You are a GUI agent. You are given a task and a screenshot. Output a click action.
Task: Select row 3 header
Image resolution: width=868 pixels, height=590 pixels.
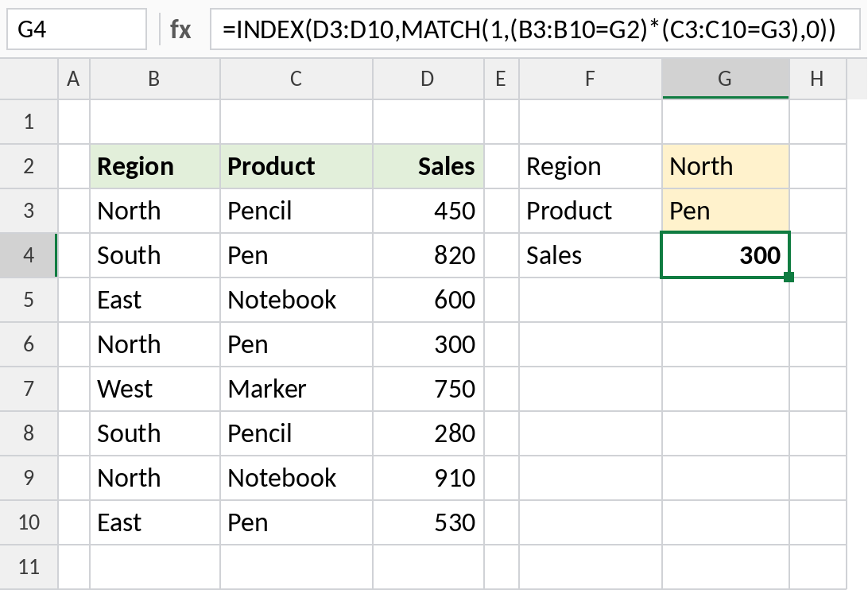click(29, 211)
